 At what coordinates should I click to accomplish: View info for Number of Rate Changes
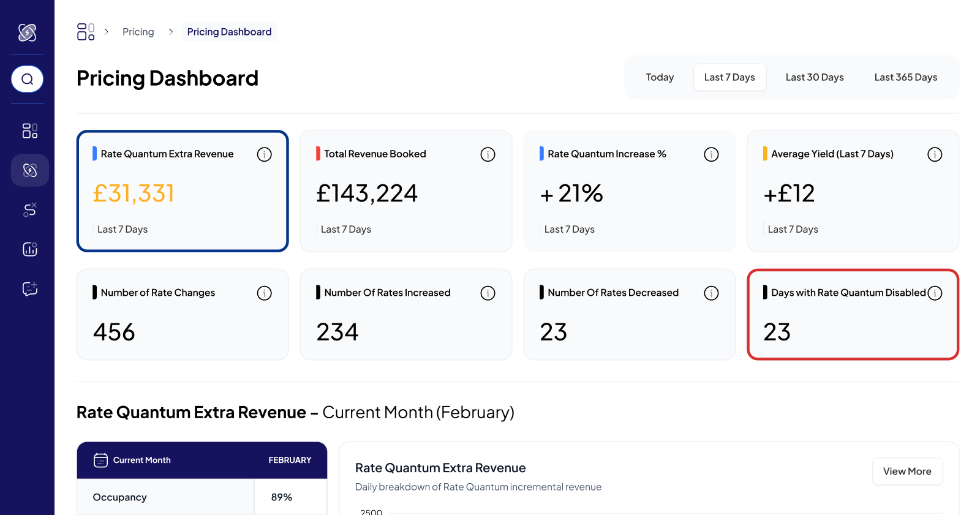point(264,293)
